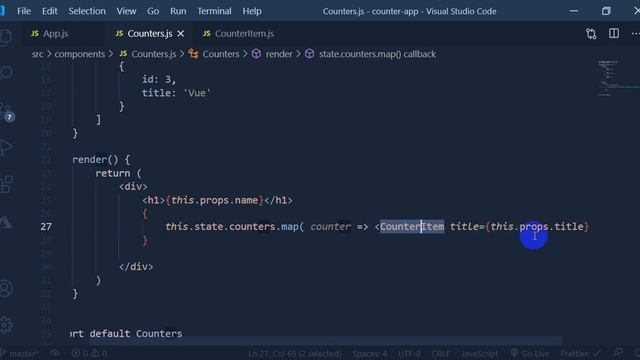Click the closing '</div>' tag
This screenshot has width=640, height=360.
(136, 267)
